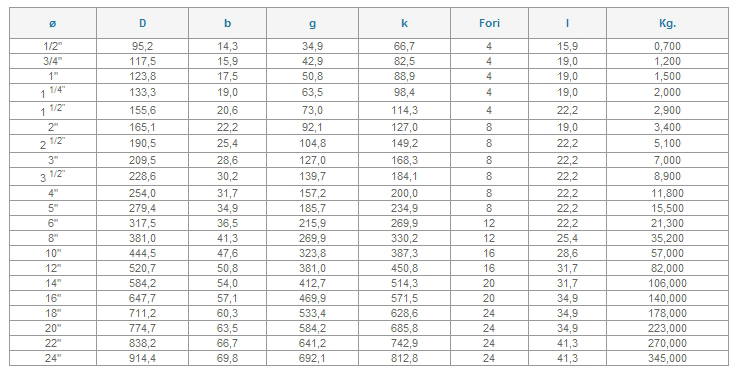Click the l column header
The width and height of the screenshot is (742, 378).
567,23
